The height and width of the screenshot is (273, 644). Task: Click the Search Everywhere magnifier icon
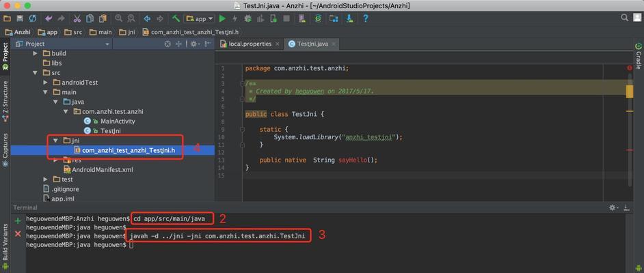coord(625,18)
